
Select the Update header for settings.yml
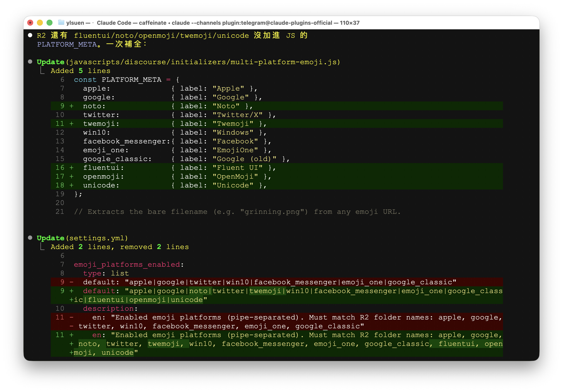(x=51, y=238)
